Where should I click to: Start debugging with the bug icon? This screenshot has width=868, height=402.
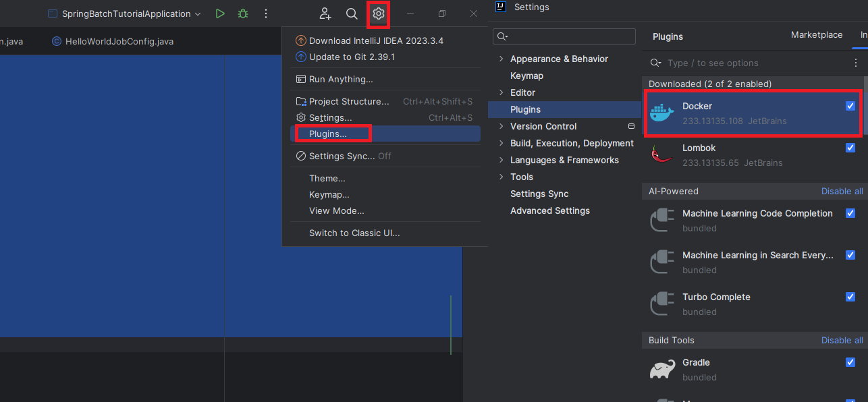pyautogui.click(x=242, y=13)
